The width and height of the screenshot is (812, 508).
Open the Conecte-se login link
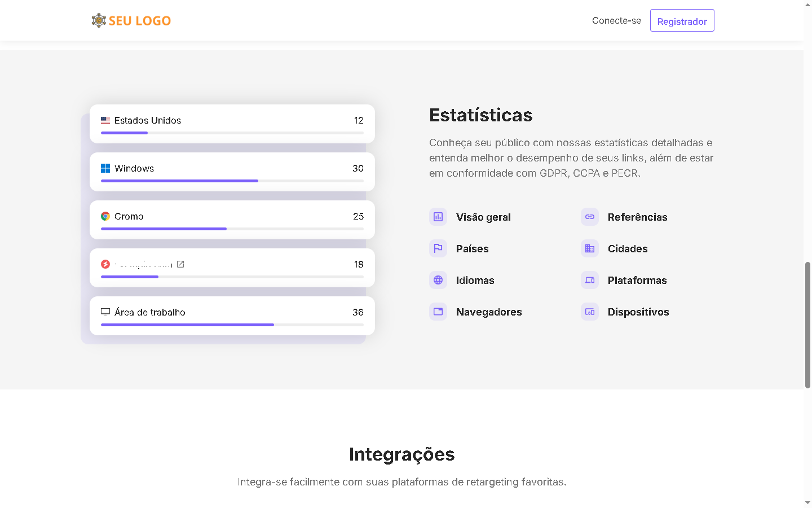click(616, 20)
